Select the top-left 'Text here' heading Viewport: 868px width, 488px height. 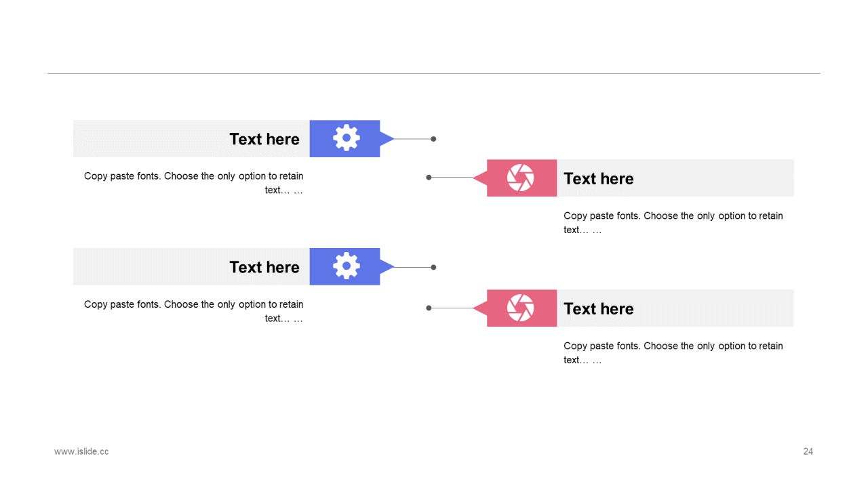264,139
